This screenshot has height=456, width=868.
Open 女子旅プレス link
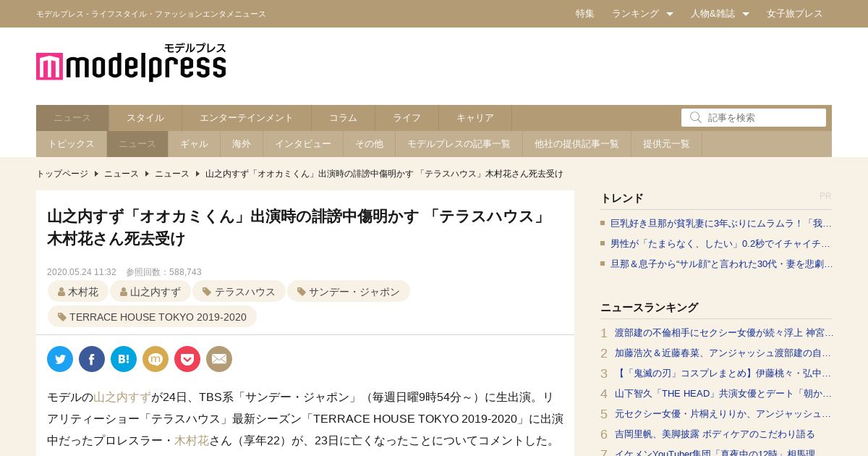tap(795, 14)
